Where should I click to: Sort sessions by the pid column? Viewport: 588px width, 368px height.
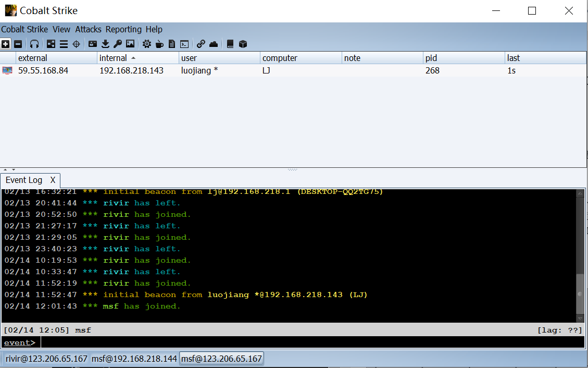click(x=464, y=58)
